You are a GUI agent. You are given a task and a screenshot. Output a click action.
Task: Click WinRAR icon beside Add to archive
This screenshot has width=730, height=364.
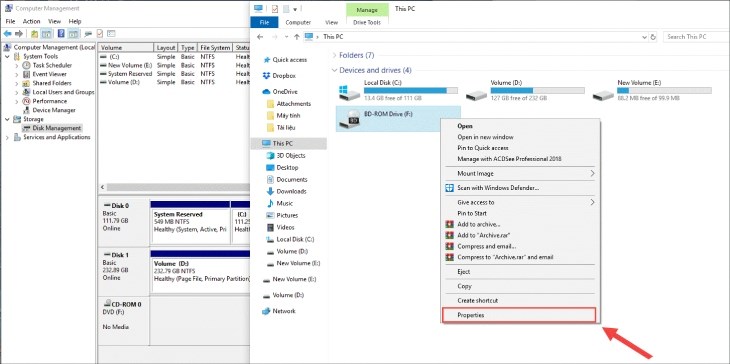pos(449,224)
